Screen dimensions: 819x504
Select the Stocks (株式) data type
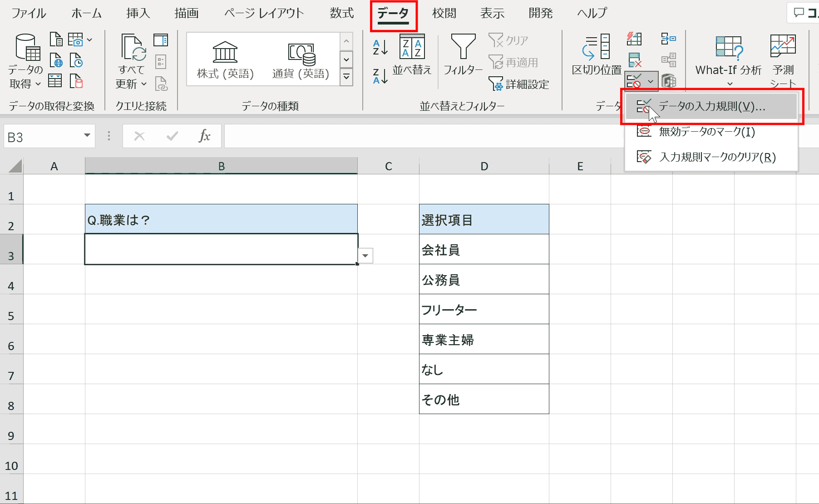(225, 59)
